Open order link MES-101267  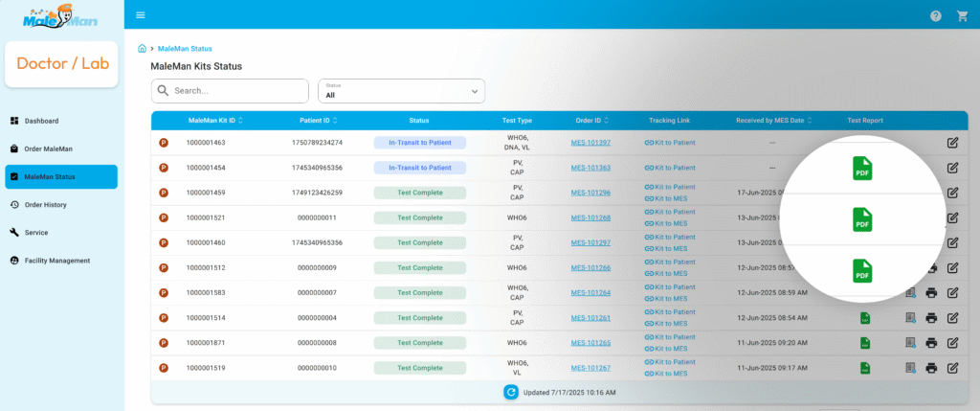590,368
